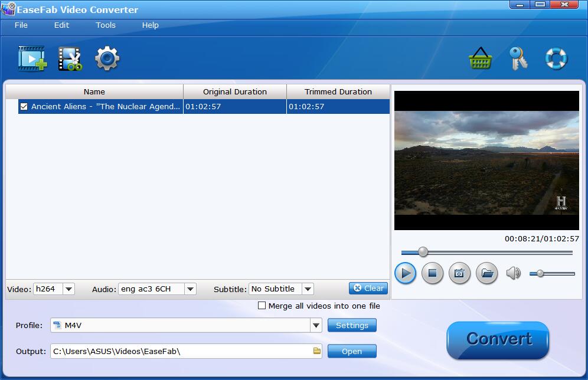Click the big Convert button

point(498,340)
